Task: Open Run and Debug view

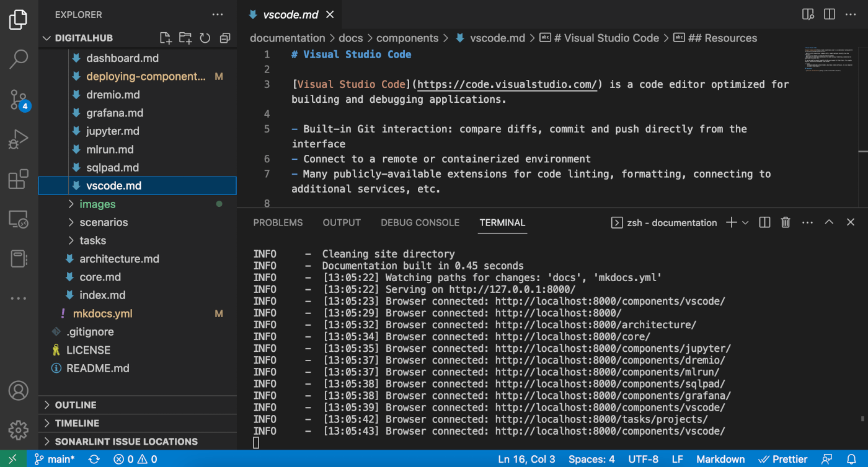Action: (19, 139)
